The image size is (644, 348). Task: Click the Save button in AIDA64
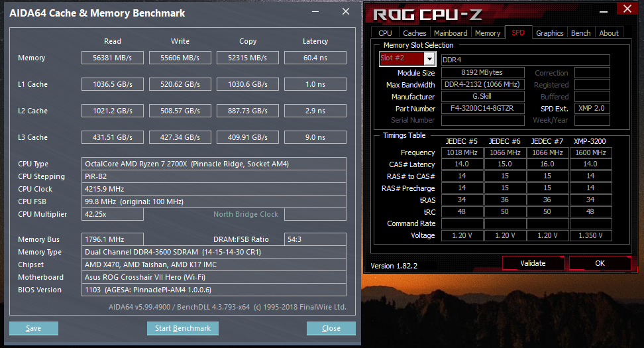34,328
